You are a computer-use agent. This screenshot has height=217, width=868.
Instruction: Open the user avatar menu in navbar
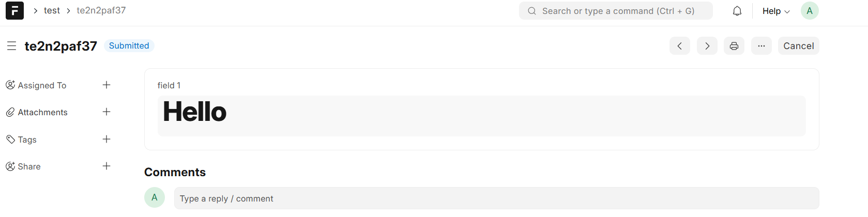pyautogui.click(x=809, y=11)
